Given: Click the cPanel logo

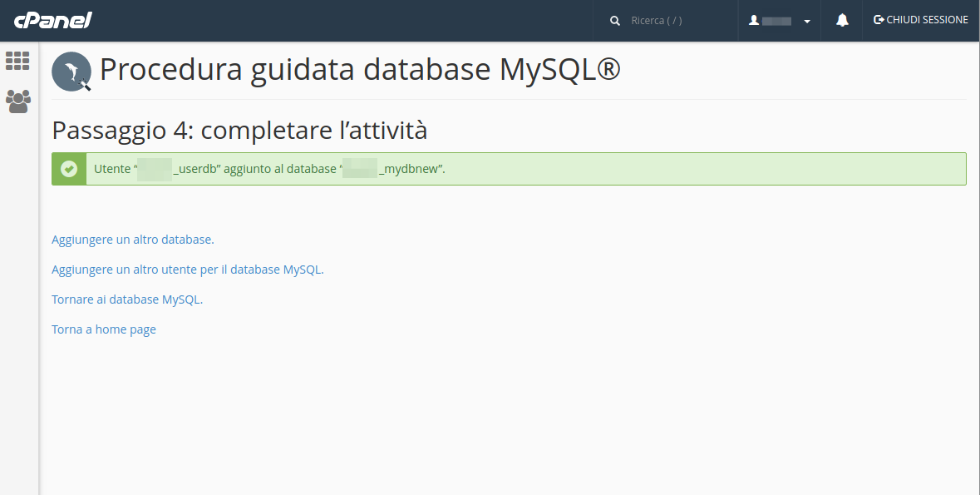Looking at the screenshot, I should pyautogui.click(x=53, y=20).
